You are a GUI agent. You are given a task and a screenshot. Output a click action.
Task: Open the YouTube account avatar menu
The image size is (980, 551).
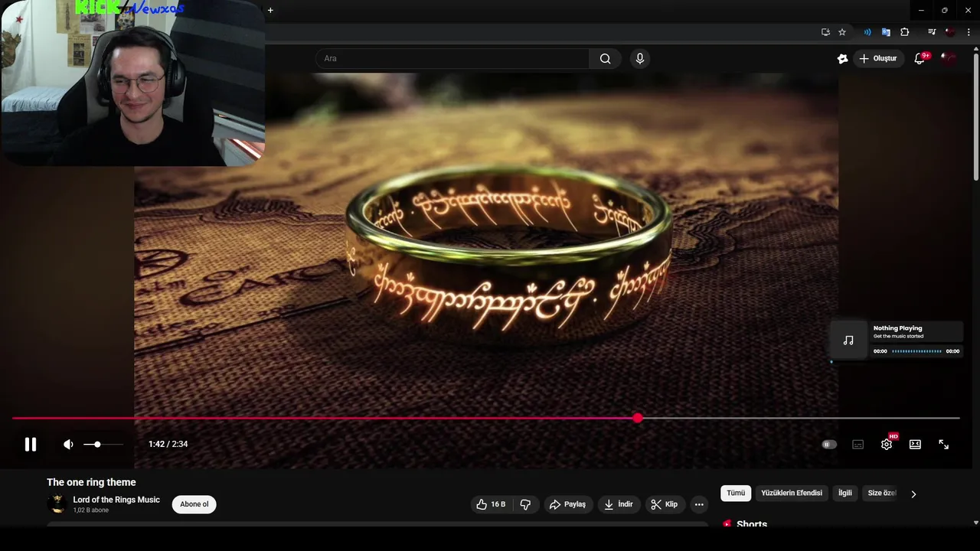(949, 58)
